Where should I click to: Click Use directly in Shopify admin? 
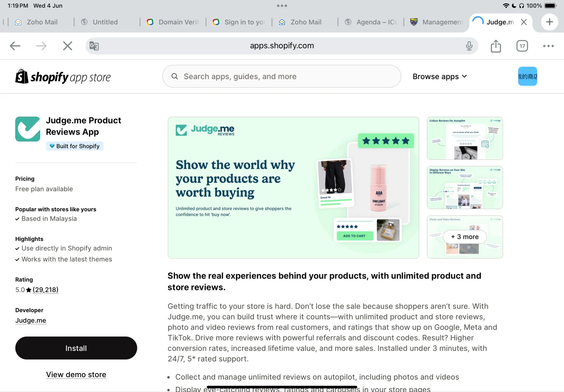(x=67, y=248)
